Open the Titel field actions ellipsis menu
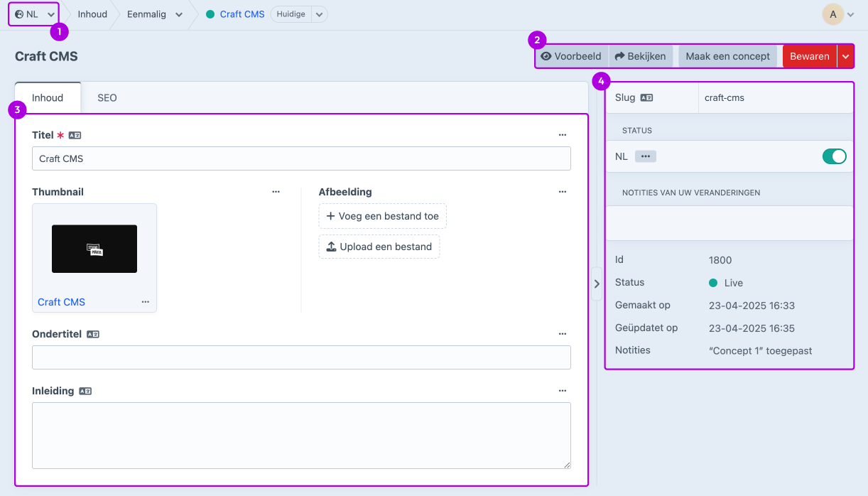The image size is (868, 496). 563,135
